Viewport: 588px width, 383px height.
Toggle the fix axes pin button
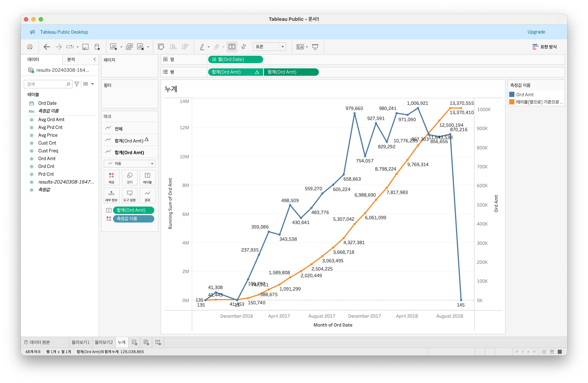coord(244,47)
